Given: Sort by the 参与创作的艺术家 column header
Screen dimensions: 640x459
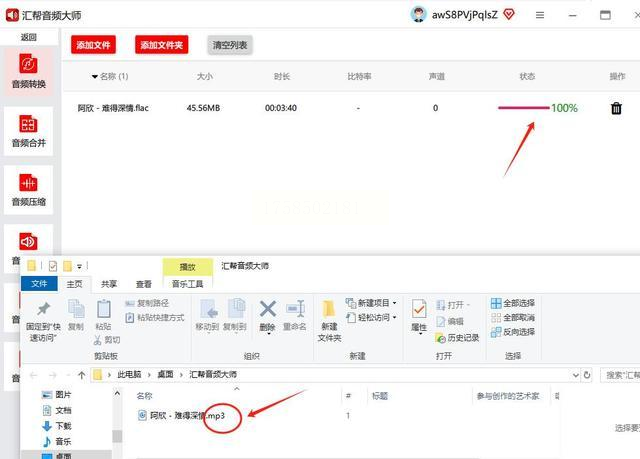Looking at the screenshot, I should (x=508, y=396).
